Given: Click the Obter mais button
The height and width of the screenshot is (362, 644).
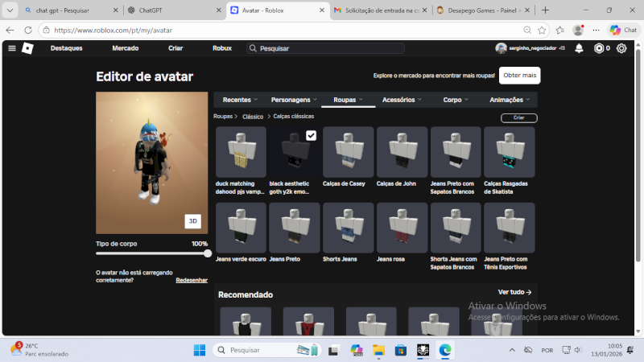Looking at the screenshot, I should pyautogui.click(x=519, y=75).
